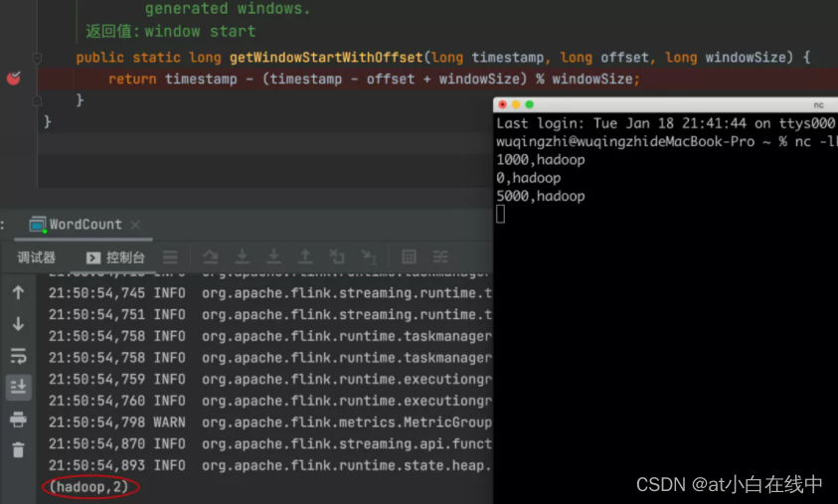Screen dimensions: 838x504
Task: Click the getWindowStartWithOffset method name
Action: [326, 58]
